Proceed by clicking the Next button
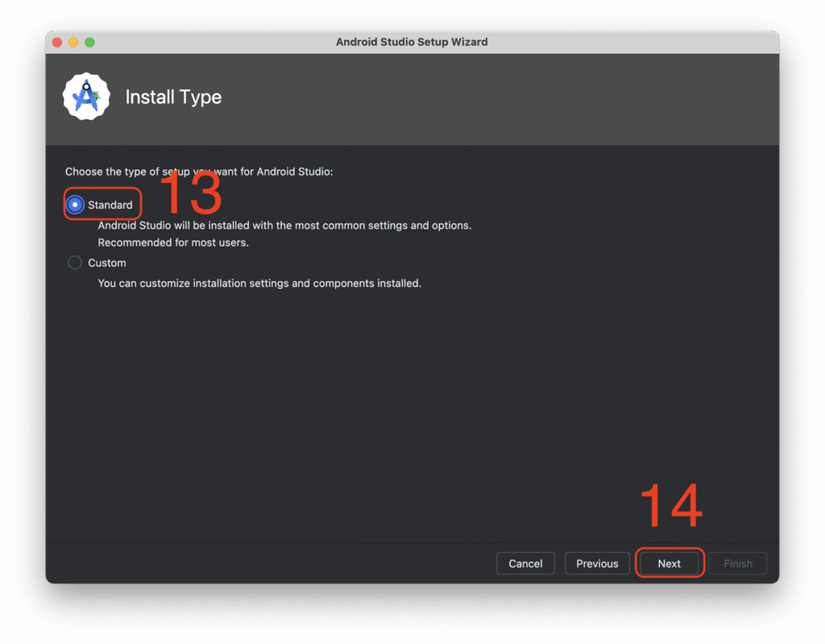The image size is (825, 644). coord(670,563)
